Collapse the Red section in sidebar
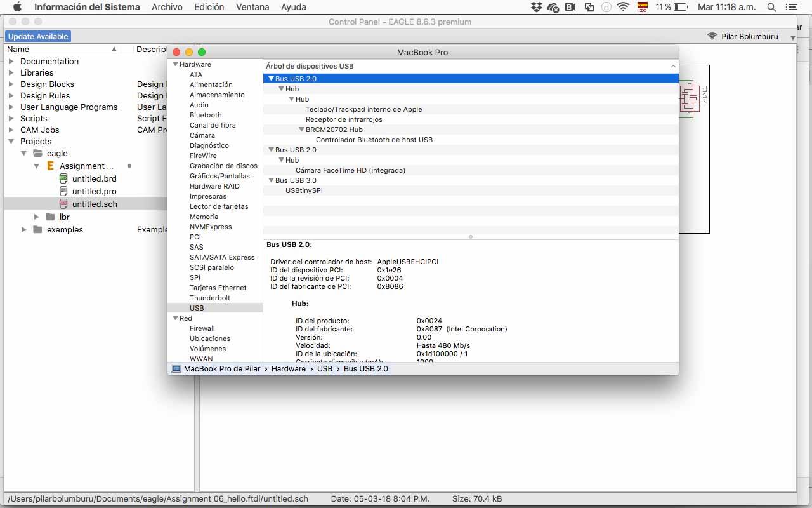This screenshot has height=508, width=812. point(176,318)
